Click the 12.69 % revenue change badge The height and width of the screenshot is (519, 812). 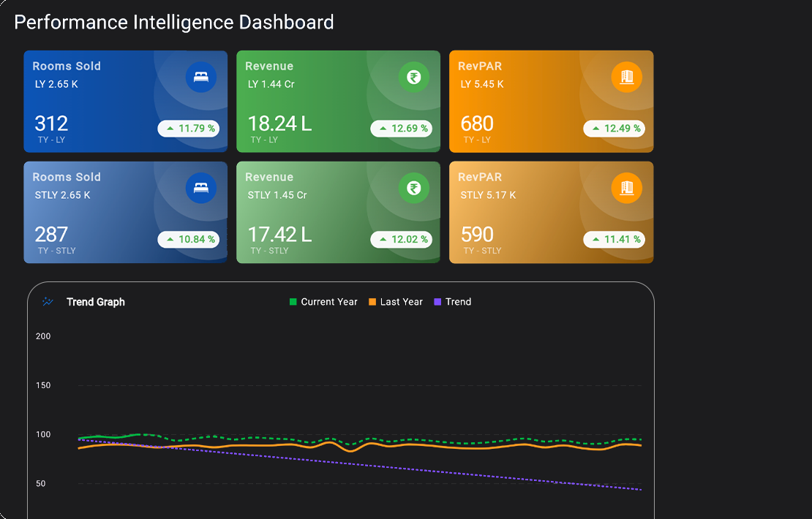click(402, 129)
